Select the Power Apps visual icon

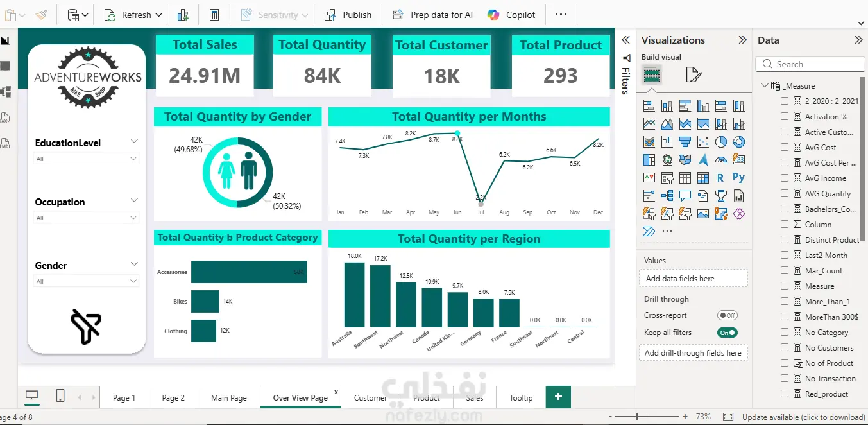pyautogui.click(x=738, y=213)
